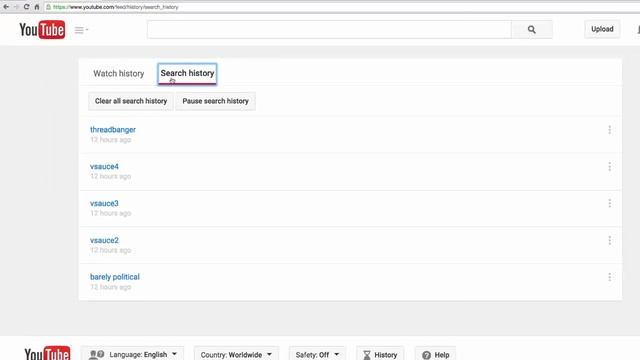Open Safety: Off dropdown
Screen dimensions: 640x360
click(317, 354)
